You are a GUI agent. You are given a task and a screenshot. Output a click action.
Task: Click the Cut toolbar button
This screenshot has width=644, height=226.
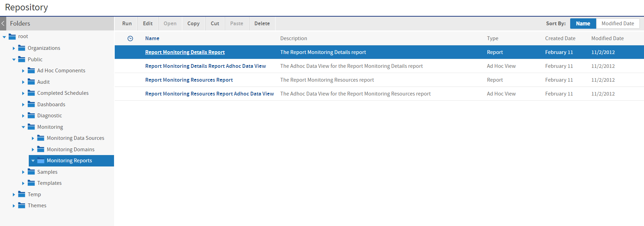(215, 24)
